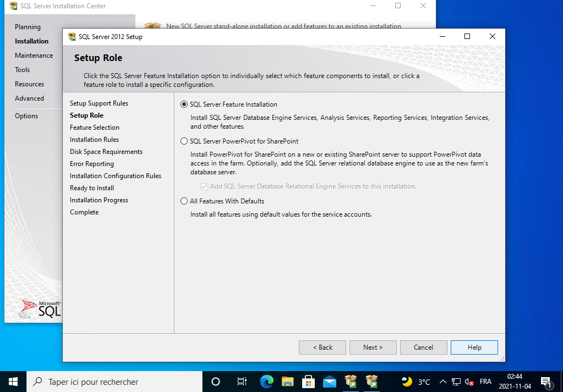Open File Explorer from the taskbar

click(x=287, y=381)
